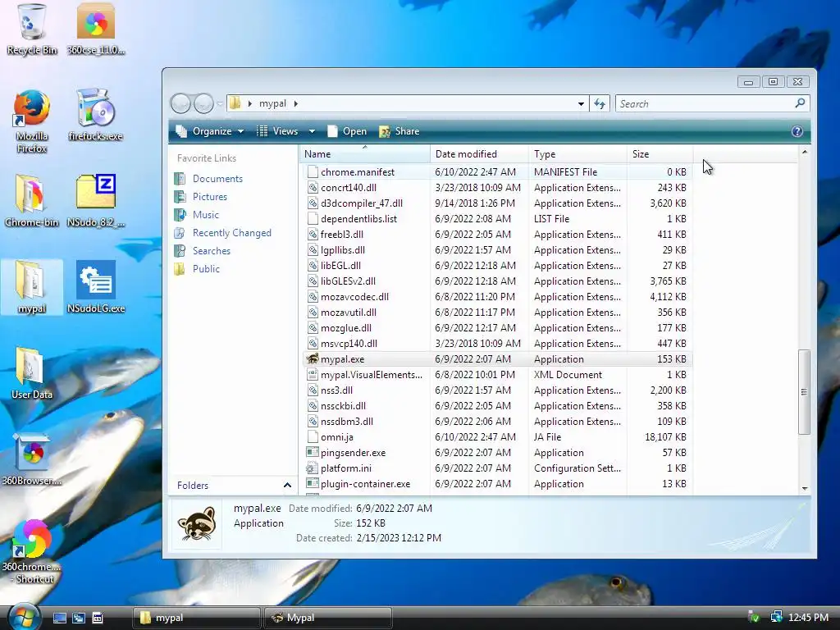The image size is (840, 630).
Task: Click the network tray icon near the clock
Action: pyautogui.click(x=776, y=617)
